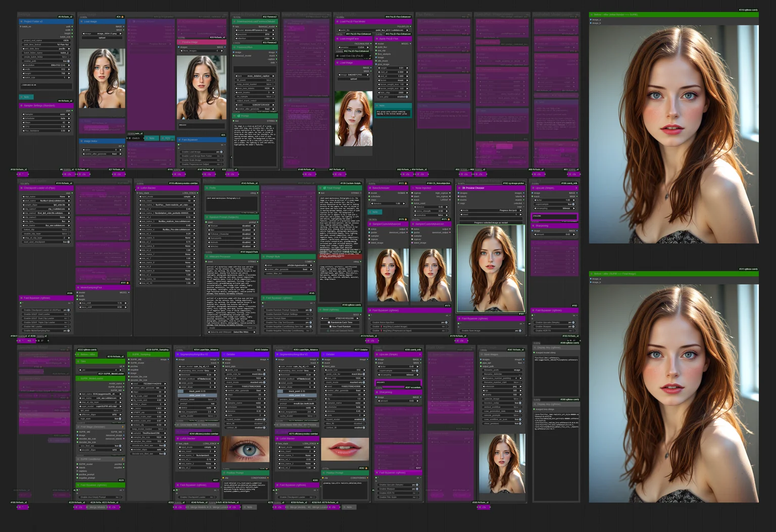Collapse the BasicScheduler node via its header dot
This screenshot has width=776, height=532.
[x=371, y=188]
